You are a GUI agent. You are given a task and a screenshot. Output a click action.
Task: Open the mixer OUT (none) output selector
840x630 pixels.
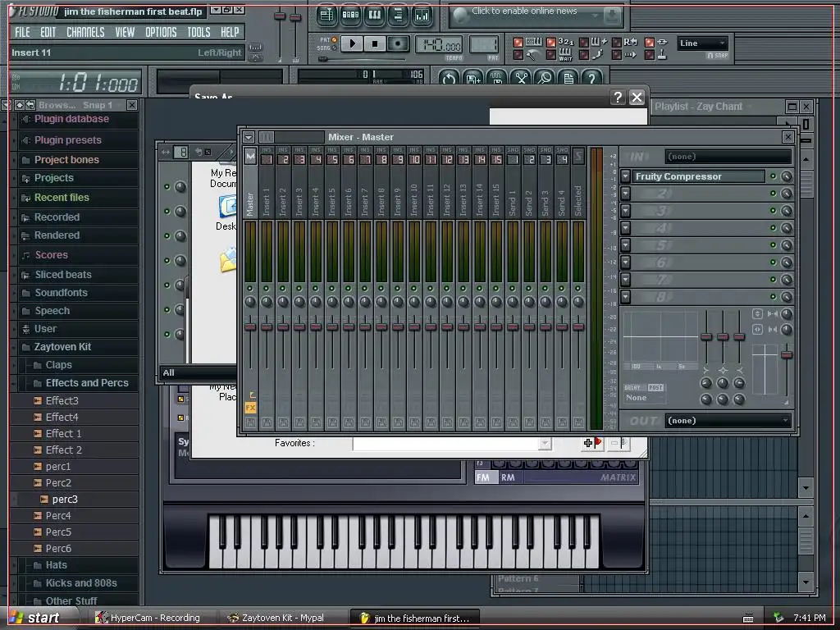click(728, 421)
